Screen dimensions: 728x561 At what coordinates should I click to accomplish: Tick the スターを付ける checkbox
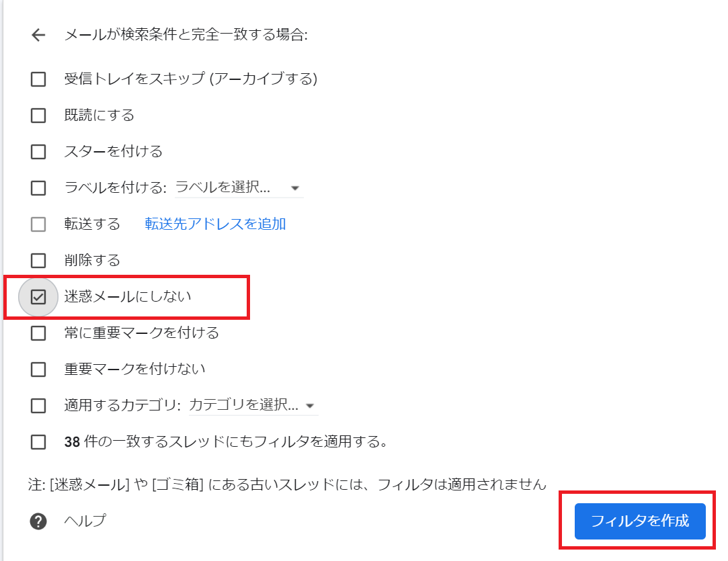pyautogui.click(x=38, y=152)
